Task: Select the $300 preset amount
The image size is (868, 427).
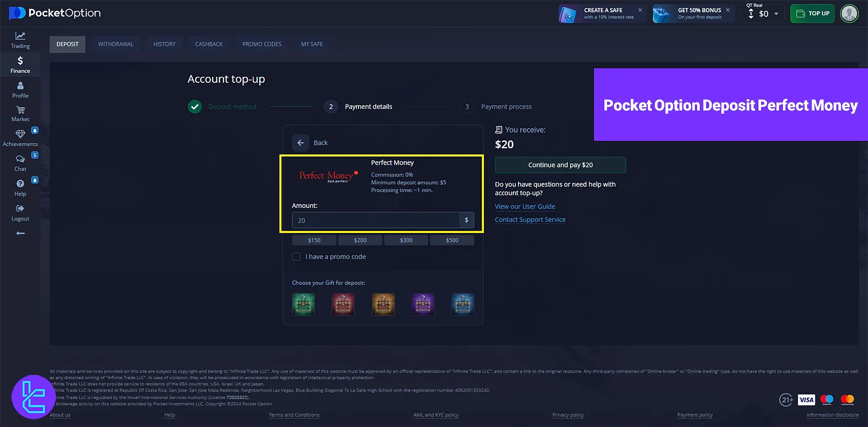Action: [x=406, y=240]
